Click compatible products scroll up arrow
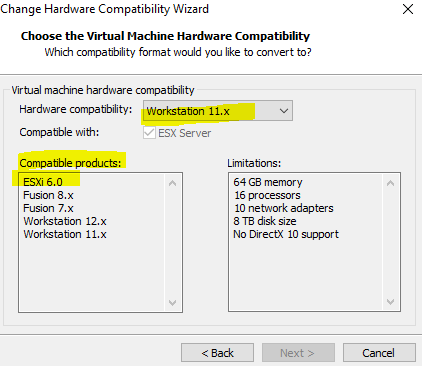 [173, 183]
